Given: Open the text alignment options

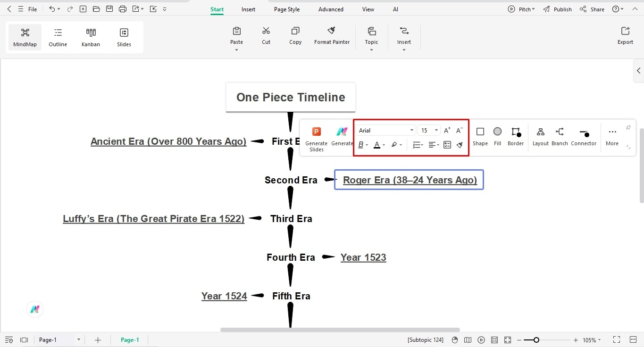Looking at the screenshot, I should [434, 145].
